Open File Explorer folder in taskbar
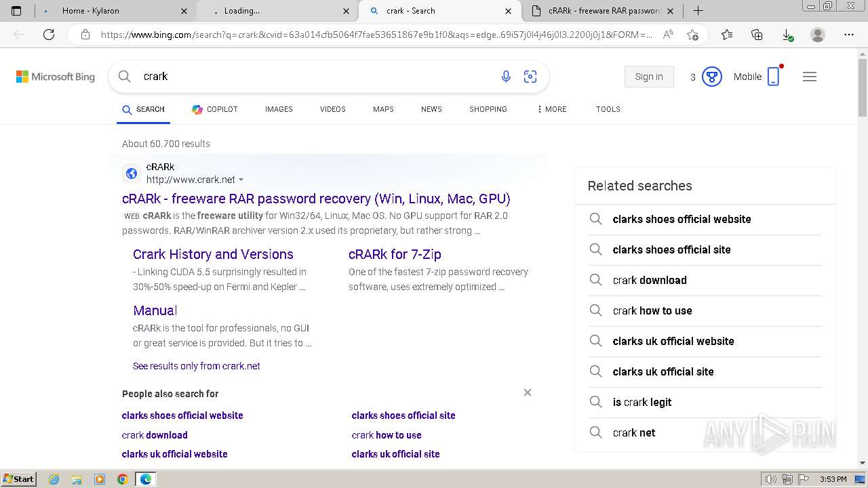Viewport: 868px width, 488px height. [77, 479]
